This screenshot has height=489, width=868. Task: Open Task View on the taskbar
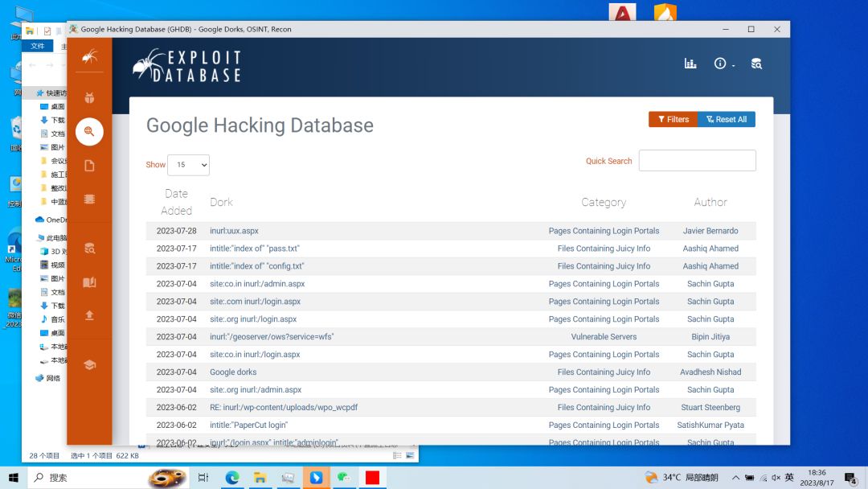point(203,478)
